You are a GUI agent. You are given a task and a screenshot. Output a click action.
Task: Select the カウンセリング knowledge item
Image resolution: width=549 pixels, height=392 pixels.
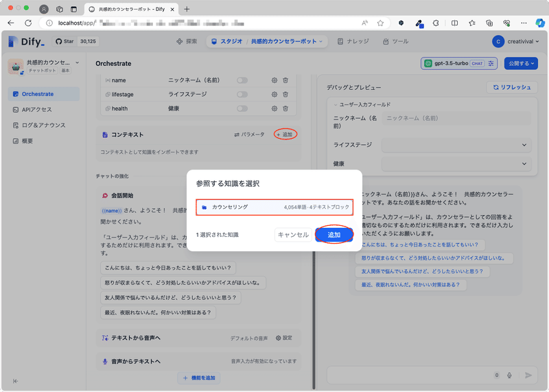tap(274, 207)
